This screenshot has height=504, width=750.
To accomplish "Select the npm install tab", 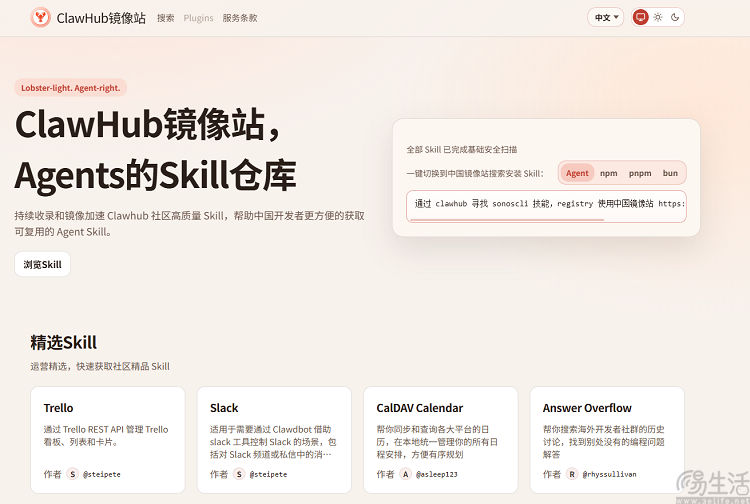I will coord(608,173).
